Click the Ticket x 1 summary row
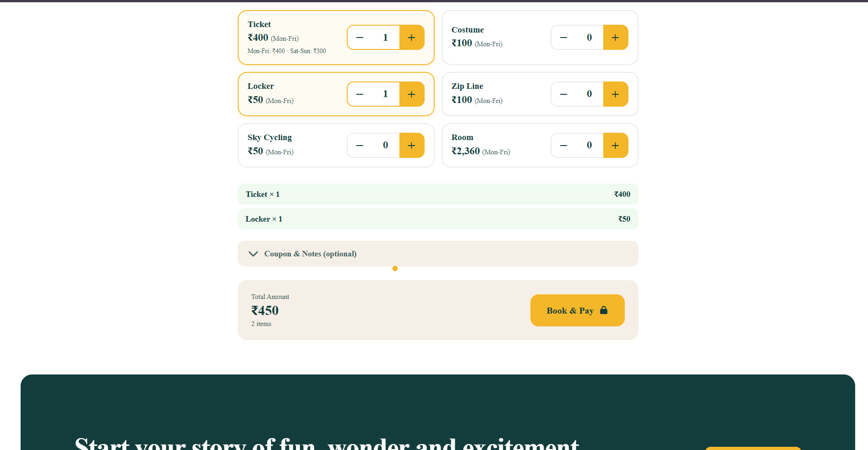 tap(438, 194)
